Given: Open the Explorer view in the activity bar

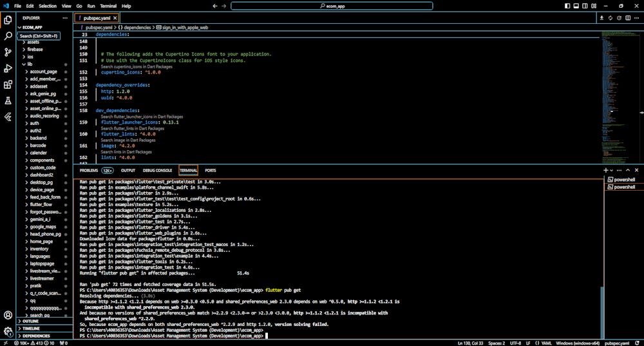Looking at the screenshot, I should [x=8, y=20].
